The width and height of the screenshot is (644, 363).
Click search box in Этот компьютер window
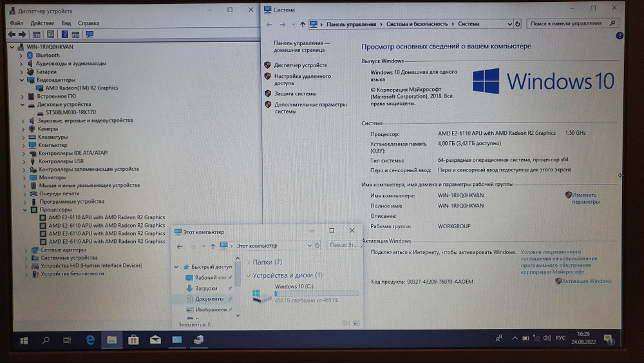[x=343, y=245]
